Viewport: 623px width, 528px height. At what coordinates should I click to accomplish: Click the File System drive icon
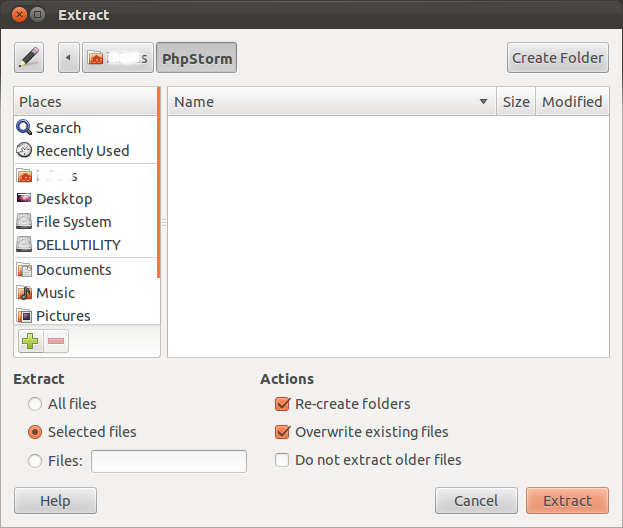click(24, 221)
